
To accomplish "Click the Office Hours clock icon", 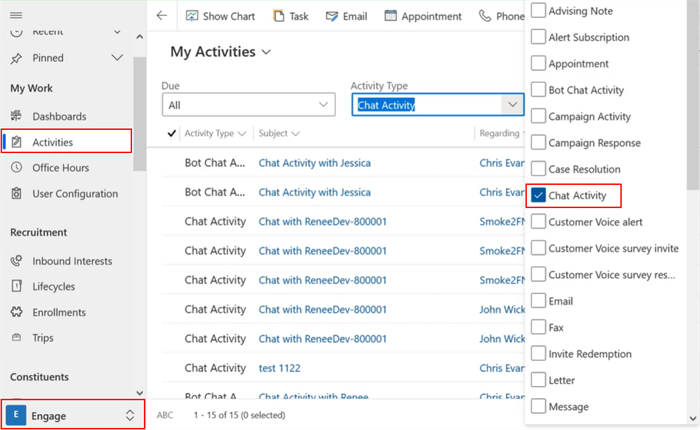I will pyautogui.click(x=17, y=167).
